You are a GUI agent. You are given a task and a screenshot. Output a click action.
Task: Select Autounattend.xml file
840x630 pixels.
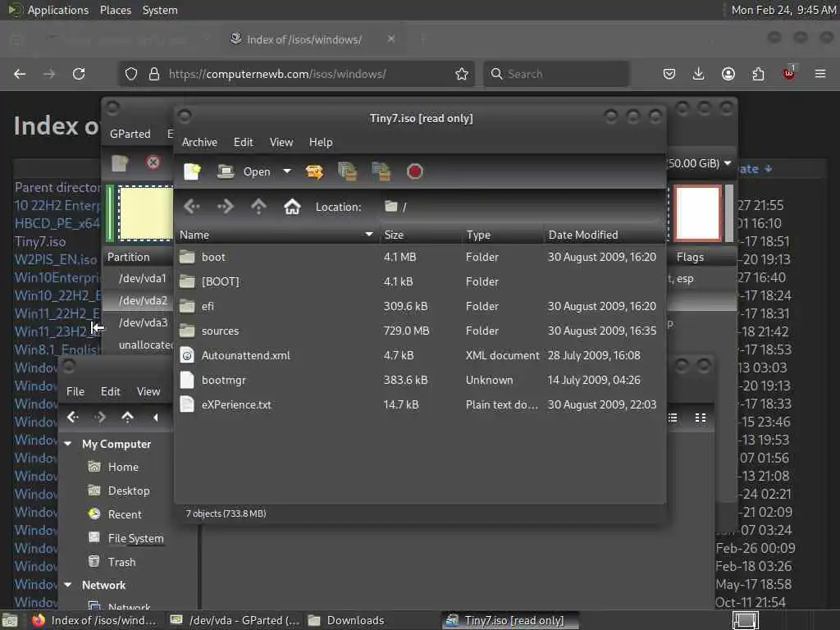420,356
